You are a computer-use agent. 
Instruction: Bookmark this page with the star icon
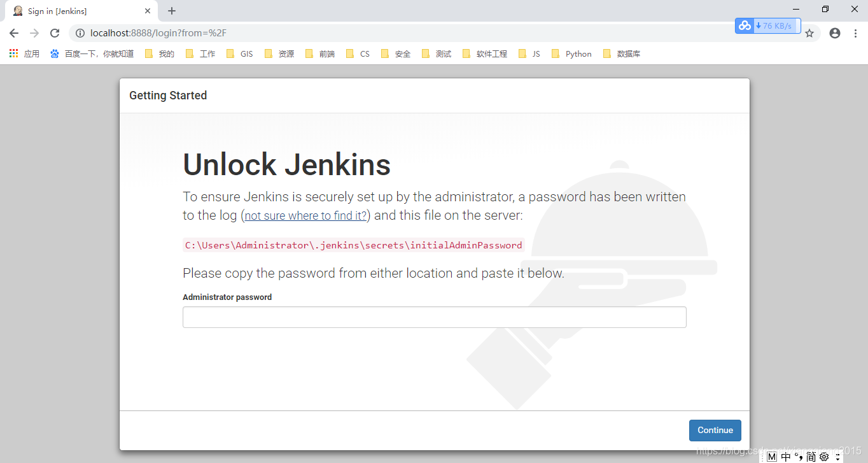(x=809, y=33)
